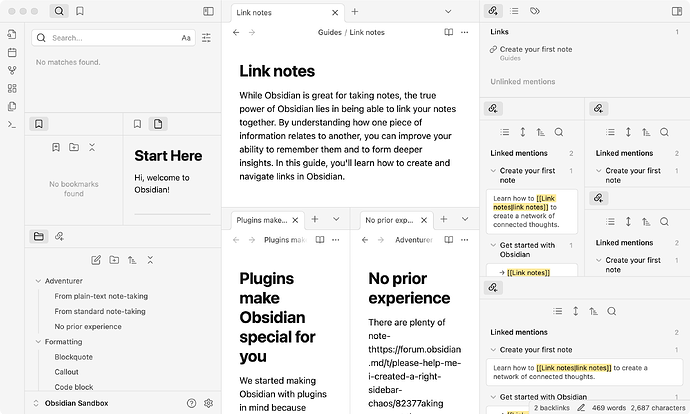Toggle reading view in the Adventurer pane
The width and height of the screenshot is (690, 414).
pyautogui.click(x=448, y=240)
